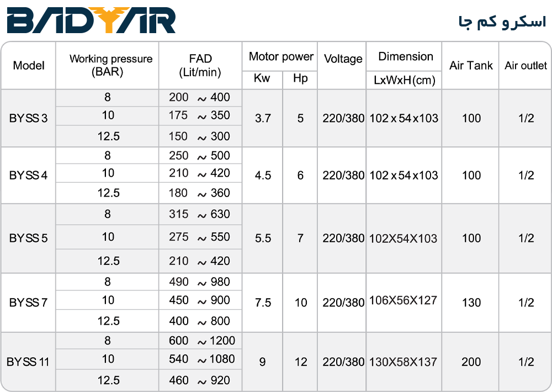The width and height of the screenshot is (552, 392).
Task: Click the dimension 106X56X127 cell
Action: (403, 300)
